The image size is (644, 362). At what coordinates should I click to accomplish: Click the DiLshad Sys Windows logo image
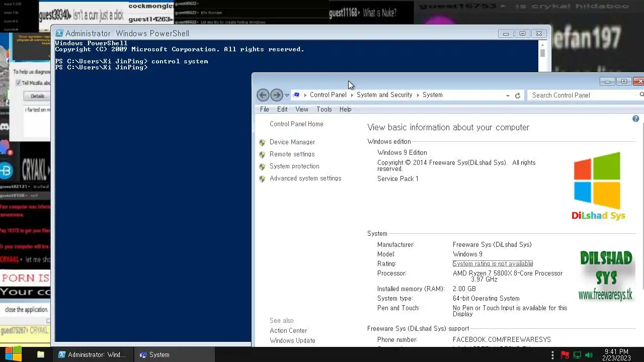(x=598, y=186)
